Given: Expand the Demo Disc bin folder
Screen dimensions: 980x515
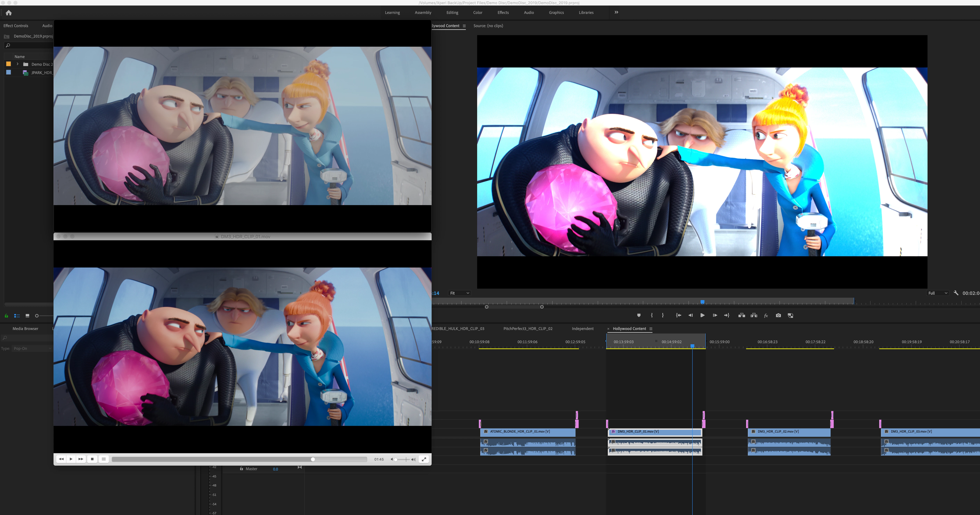Looking at the screenshot, I should pos(18,64).
